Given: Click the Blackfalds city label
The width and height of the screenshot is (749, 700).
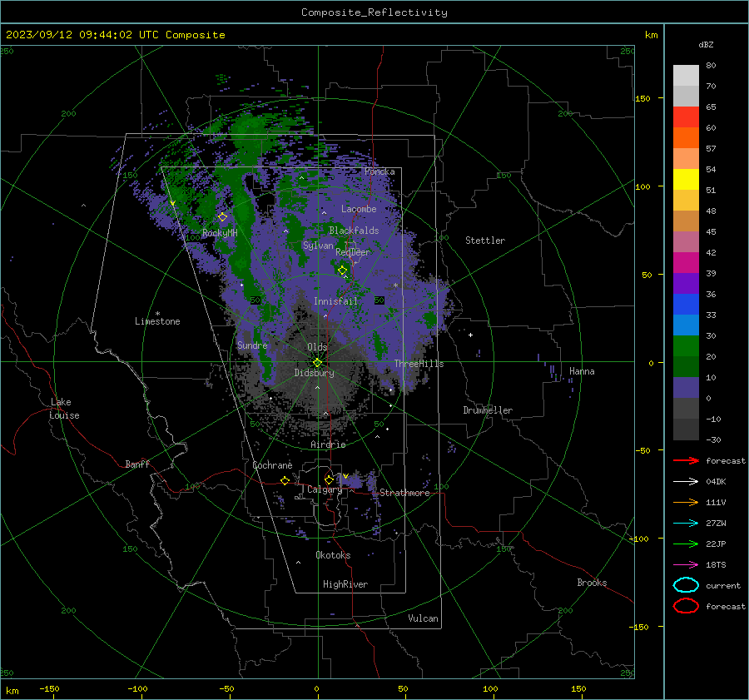Looking at the screenshot, I should (x=354, y=231).
